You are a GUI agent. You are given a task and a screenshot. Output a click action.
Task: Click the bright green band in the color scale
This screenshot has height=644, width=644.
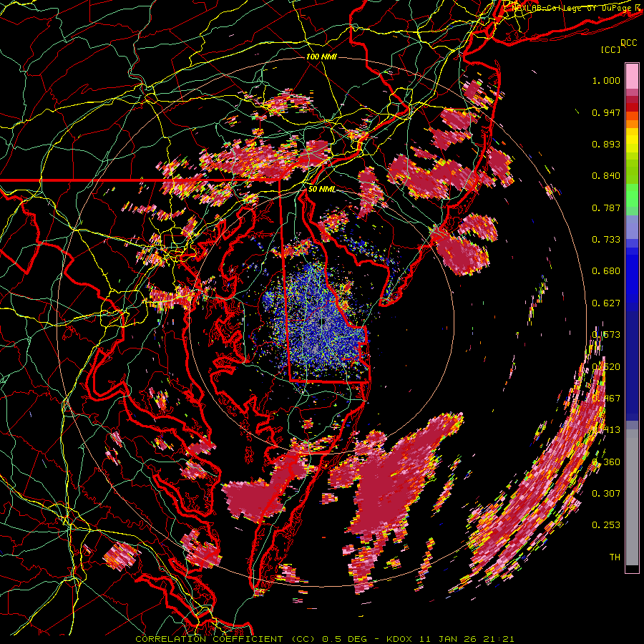point(632,195)
